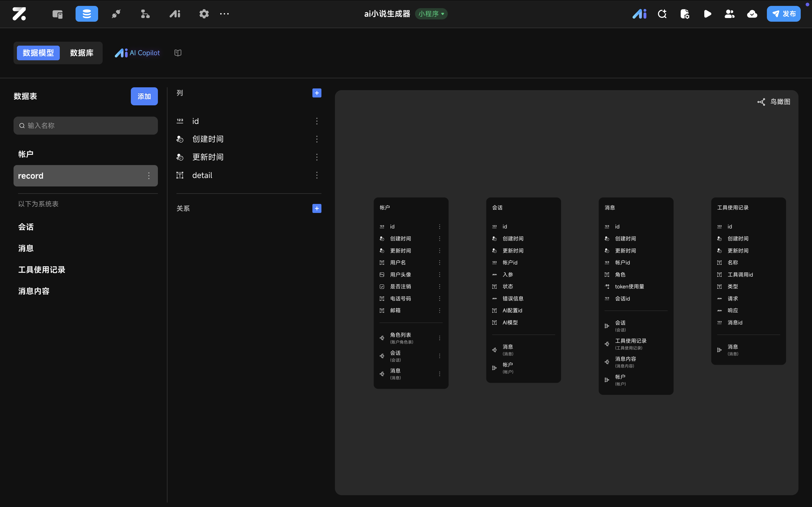Open the 小程序 platform dropdown
Screen dimensions: 812x507
pos(431,14)
